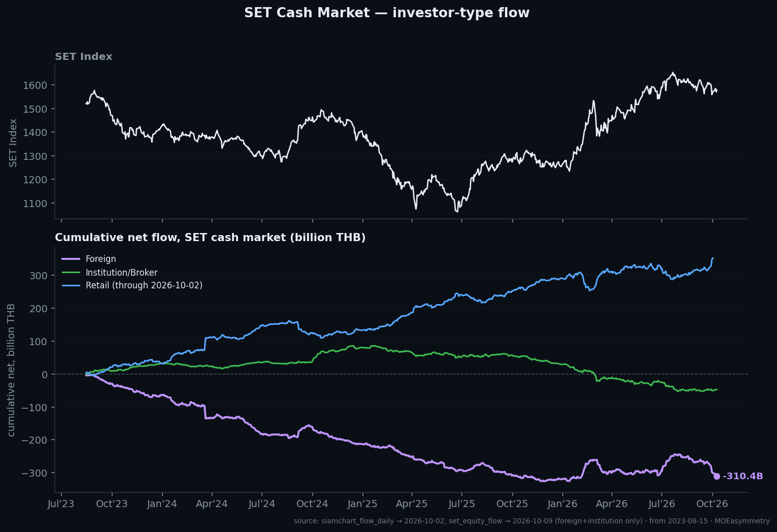The image size is (777, 532).
Task: Click the 0 tick label on the flow axis
Action: (45, 375)
